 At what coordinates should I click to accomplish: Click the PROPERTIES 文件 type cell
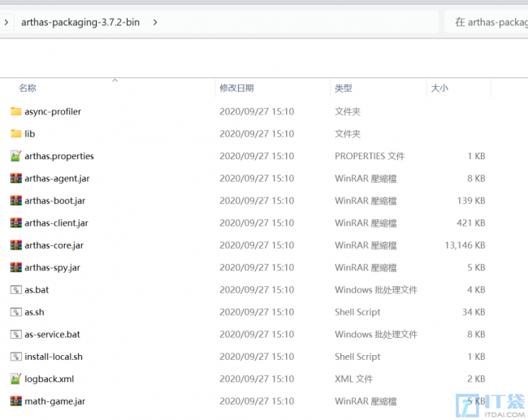370,156
